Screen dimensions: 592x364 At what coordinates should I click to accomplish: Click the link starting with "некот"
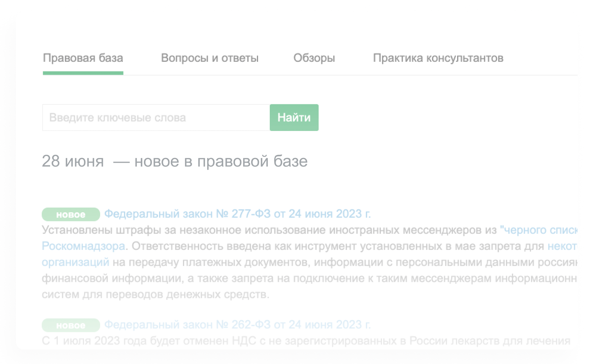[562, 246]
